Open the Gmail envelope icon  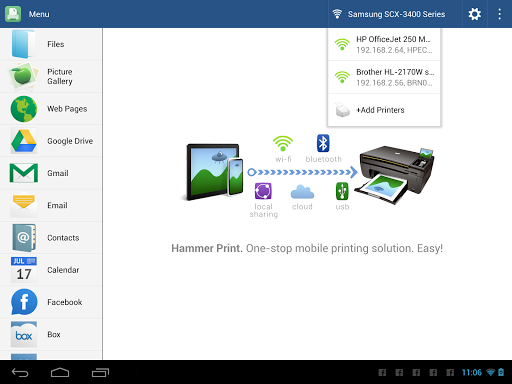coord(24,173)
